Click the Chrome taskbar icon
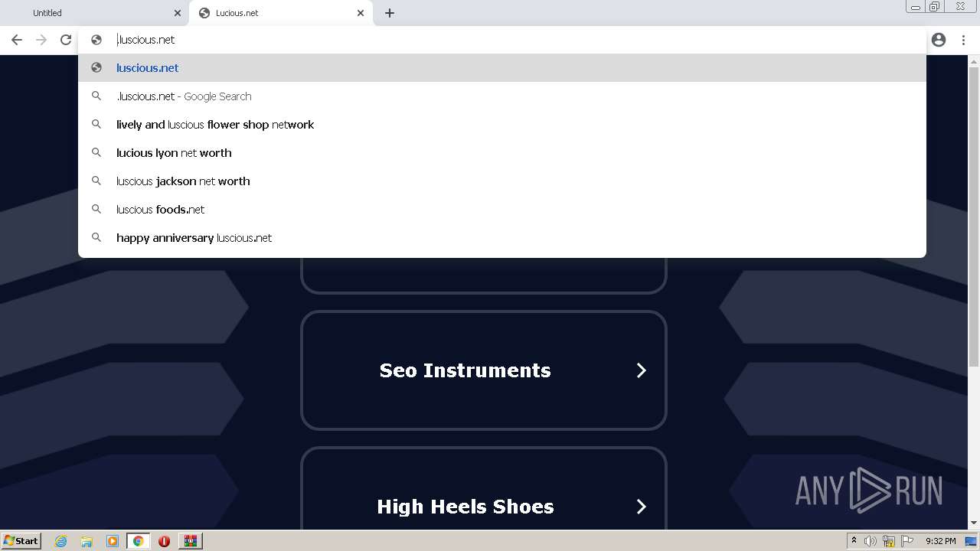The image size is (980, 551). (x=139, y=541)
